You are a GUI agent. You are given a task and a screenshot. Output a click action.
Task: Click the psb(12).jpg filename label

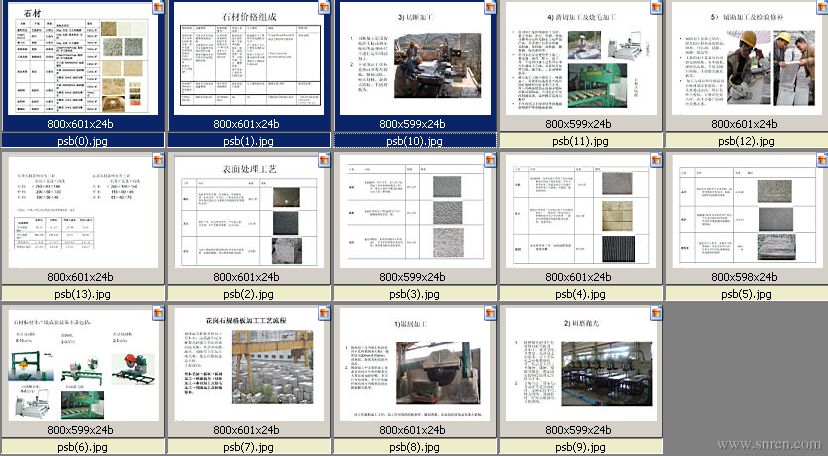pyautogui.click(x=746, y=141)
